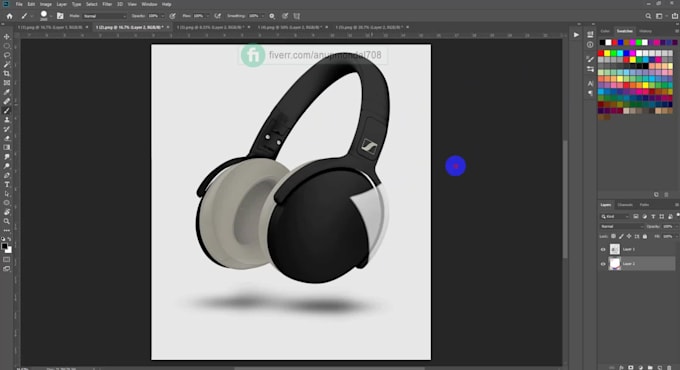Select the Brush tool in the toolbox
680x370 pixels.
7,110
